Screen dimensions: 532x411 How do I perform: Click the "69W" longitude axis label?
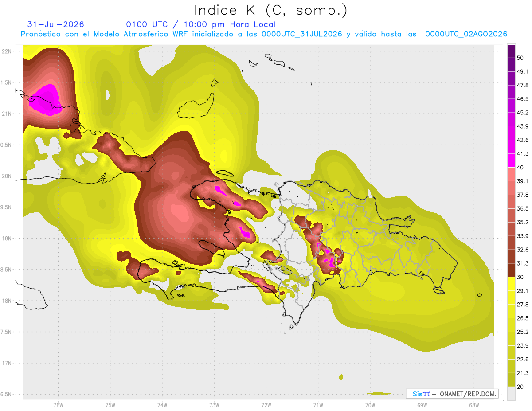point(422,405)
